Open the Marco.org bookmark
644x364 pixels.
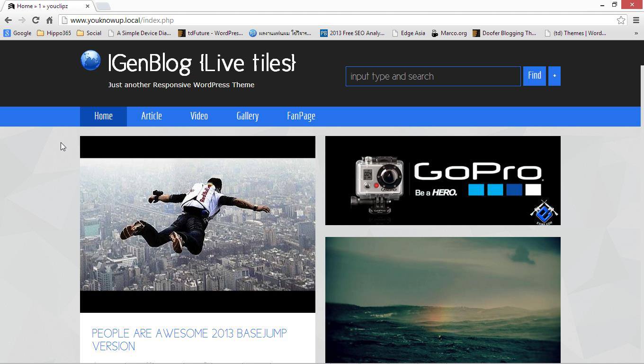[x=449, y=33]
